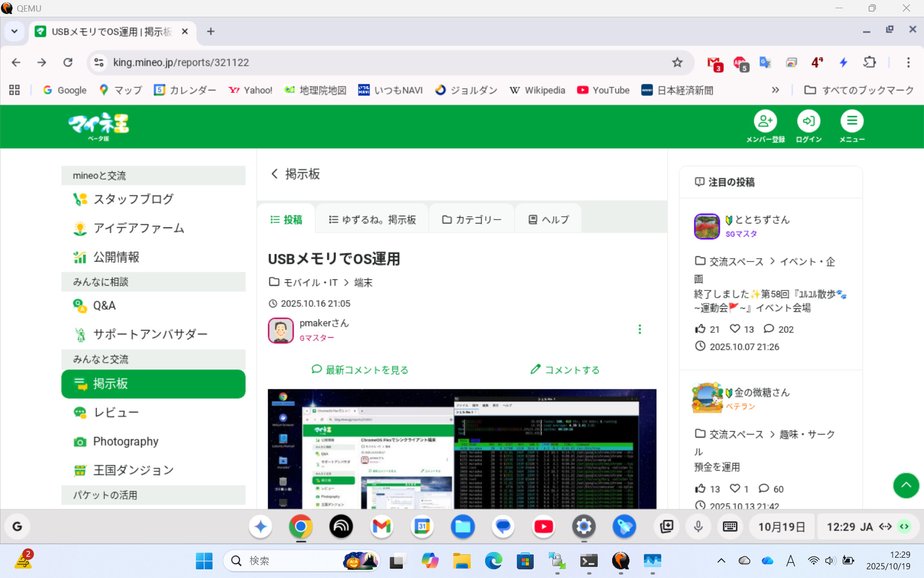Image resolution: width=924 pixels, height=578 pixels.
Task: Open post options three-dot menu
Action: coord(640,329)
